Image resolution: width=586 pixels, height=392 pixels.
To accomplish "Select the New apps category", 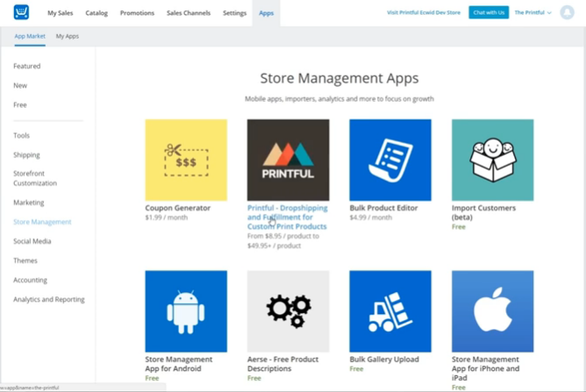I will point(20,86).
